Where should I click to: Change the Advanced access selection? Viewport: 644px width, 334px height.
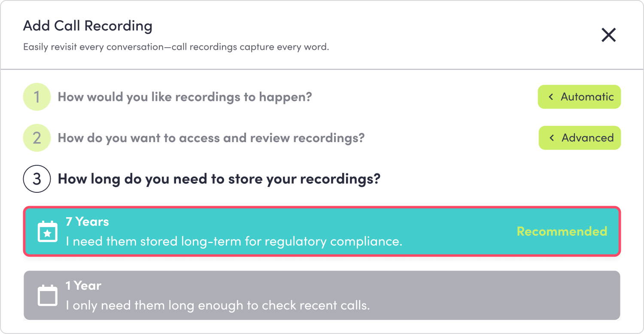coord(580,138)
